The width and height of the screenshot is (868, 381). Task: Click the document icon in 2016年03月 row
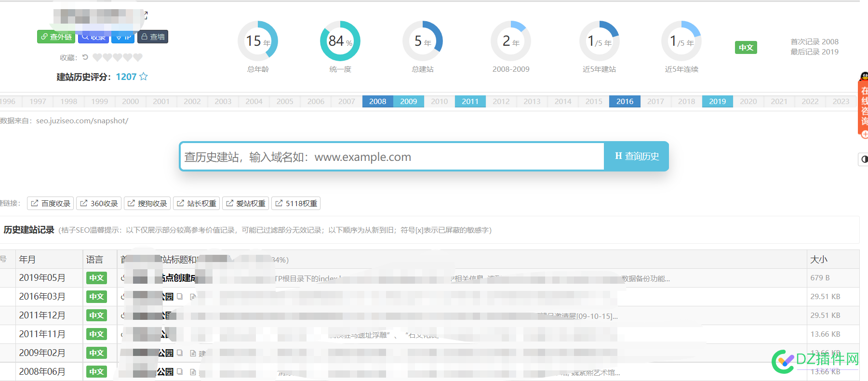pyautogui.click(x=193, y=297)
